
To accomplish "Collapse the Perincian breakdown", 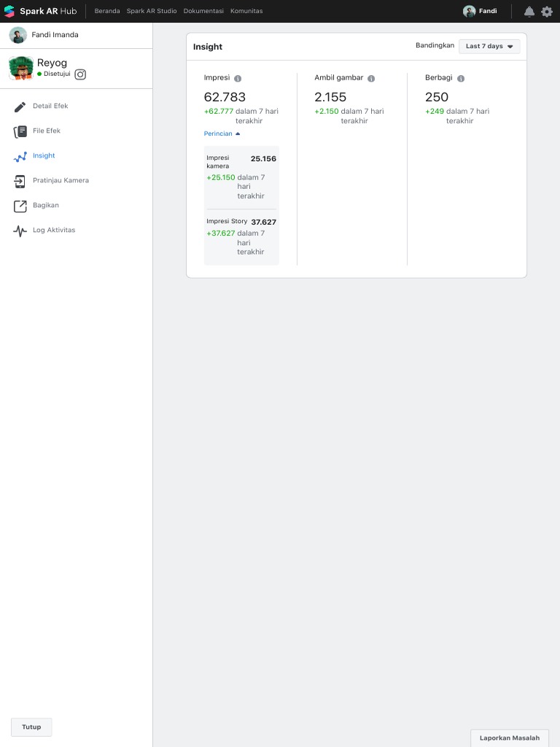I will pos(222,133).
